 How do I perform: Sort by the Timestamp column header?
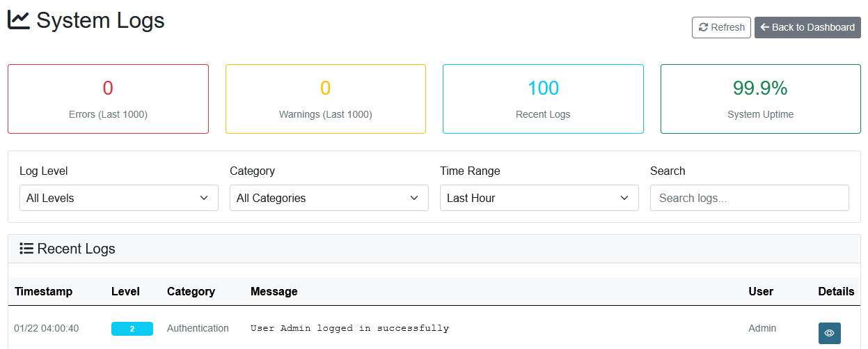(x=43, y=291)
